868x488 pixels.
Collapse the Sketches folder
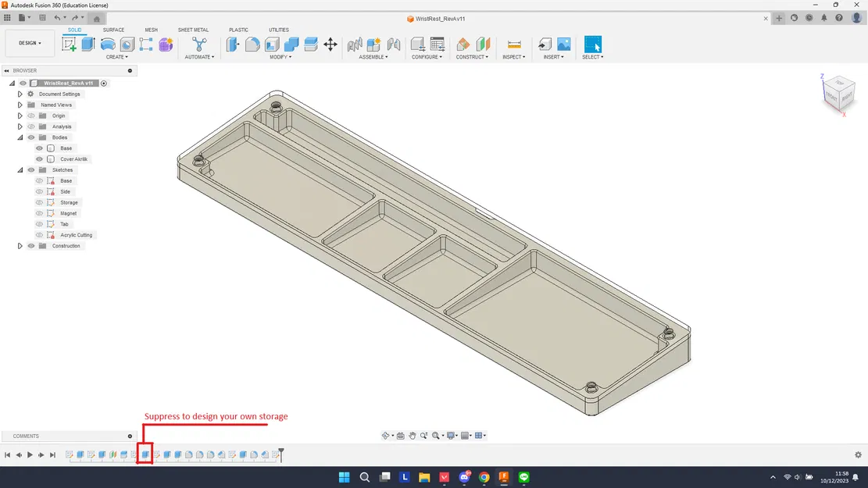pos(20,169)
